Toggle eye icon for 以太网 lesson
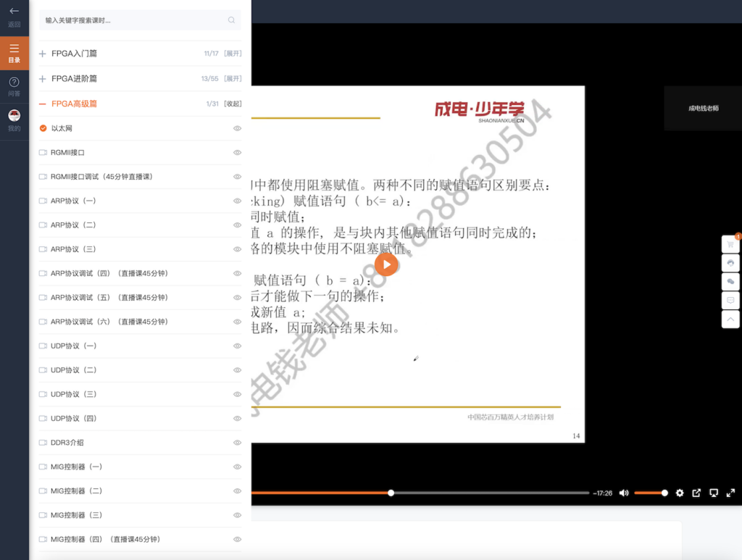 [237, 128]
